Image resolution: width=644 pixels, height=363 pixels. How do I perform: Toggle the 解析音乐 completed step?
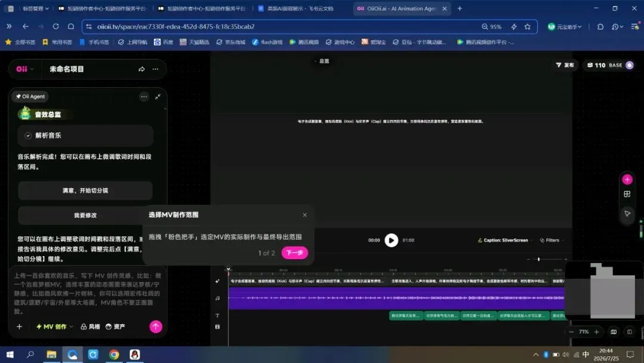click(85, 136)
